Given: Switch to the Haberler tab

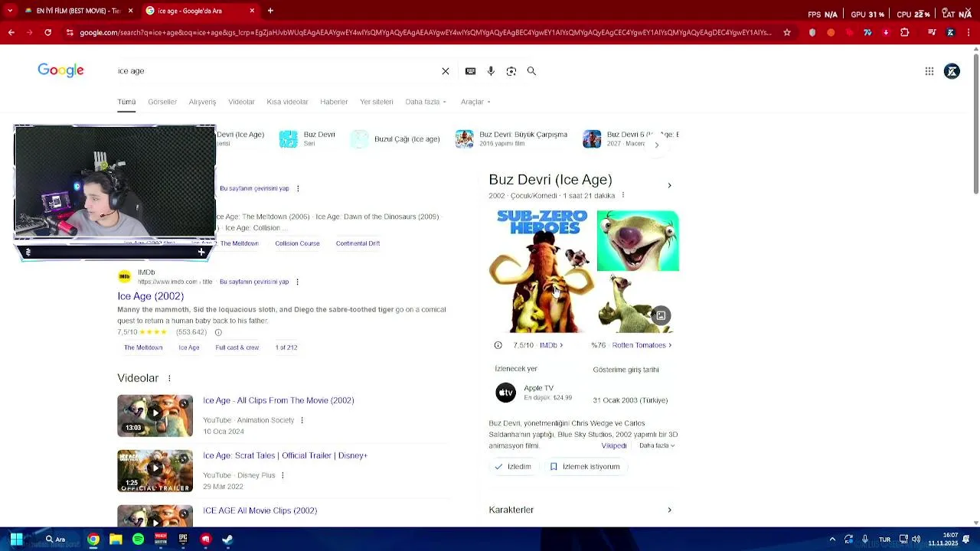Looking at the screenshot, I should click(x=334, y=102).
